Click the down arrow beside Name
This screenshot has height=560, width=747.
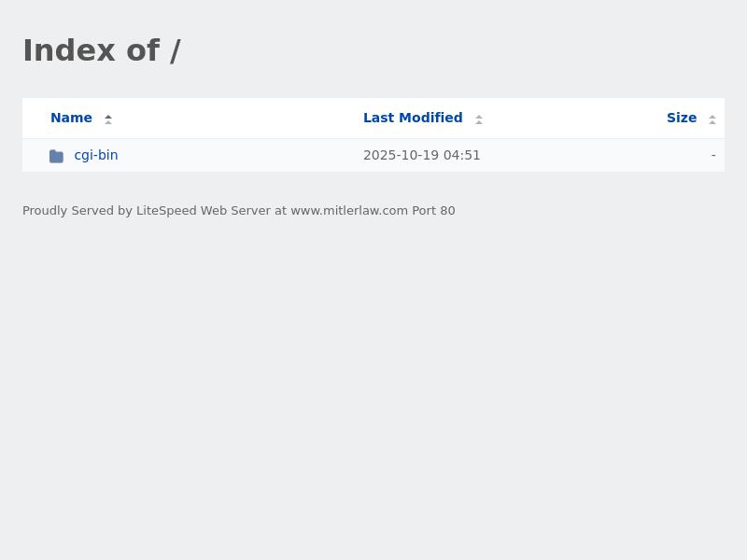point(108,122)
